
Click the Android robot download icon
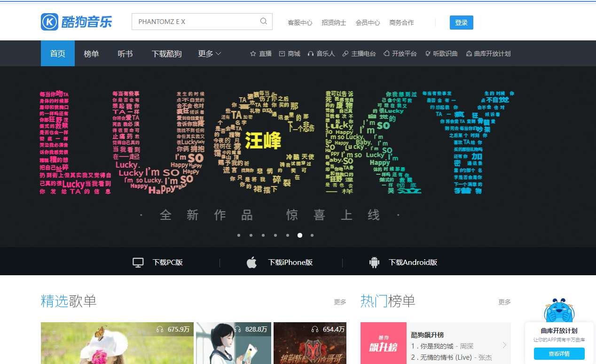pos(374,263)
